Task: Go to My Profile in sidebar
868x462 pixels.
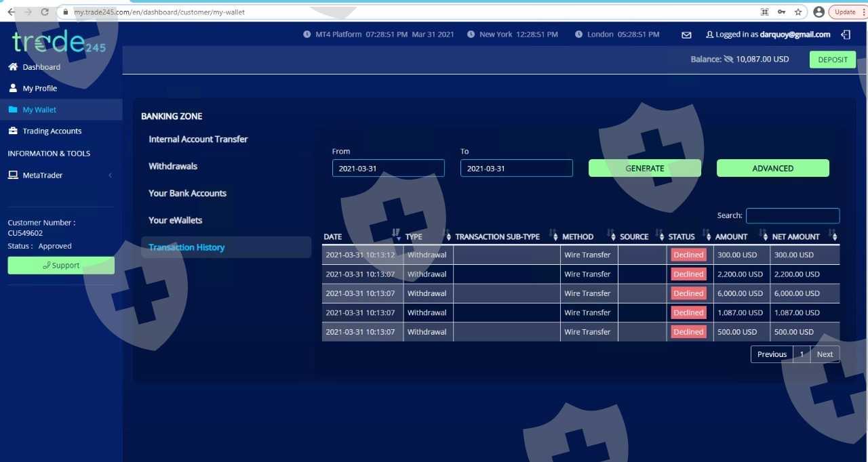Action: click(40, 89)
